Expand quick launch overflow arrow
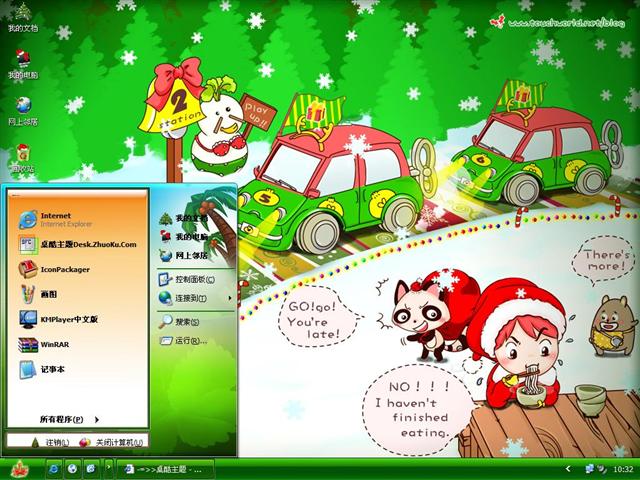This screenshot has height=480, width=640. [109, 468]
